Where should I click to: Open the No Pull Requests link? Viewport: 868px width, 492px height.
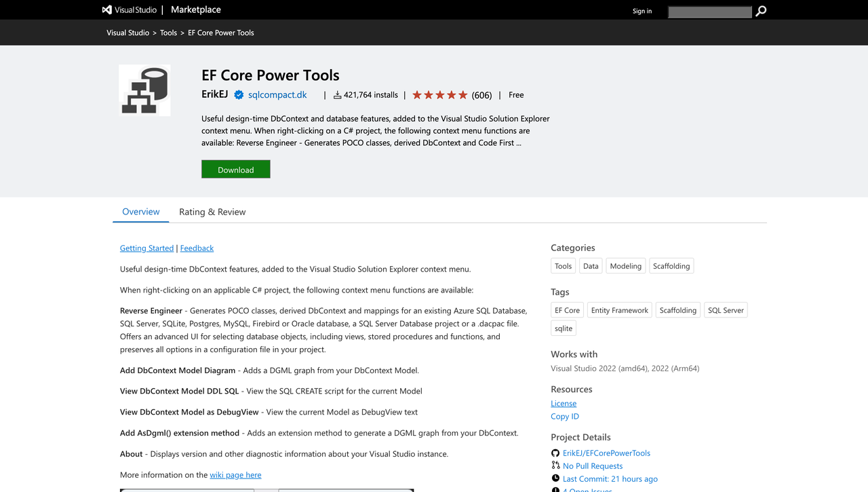(593, 466)
